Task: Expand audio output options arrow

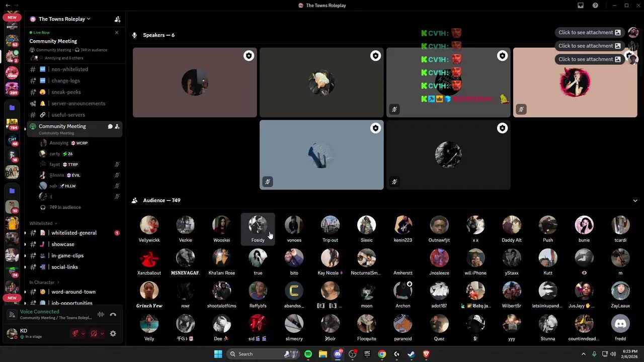Action: [102, 333]
